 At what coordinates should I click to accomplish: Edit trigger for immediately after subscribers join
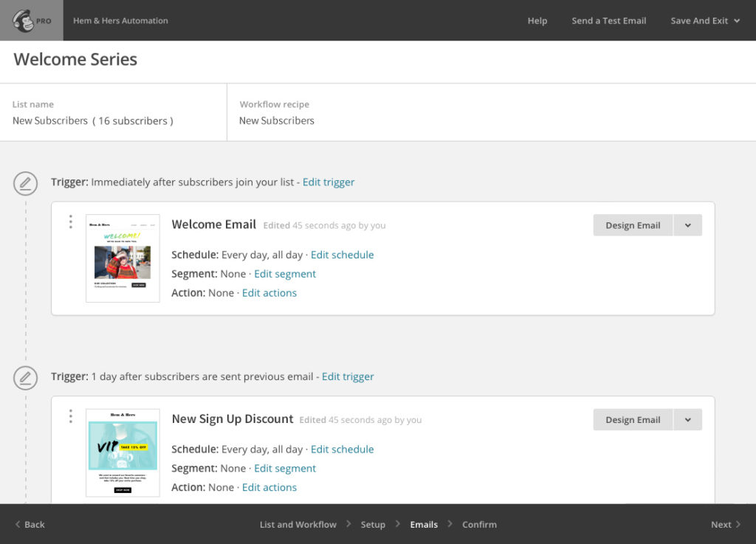click(329, 182)
